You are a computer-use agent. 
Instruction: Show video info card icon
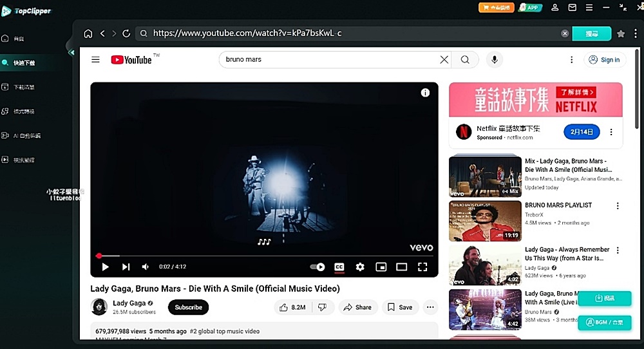point(425,93)
